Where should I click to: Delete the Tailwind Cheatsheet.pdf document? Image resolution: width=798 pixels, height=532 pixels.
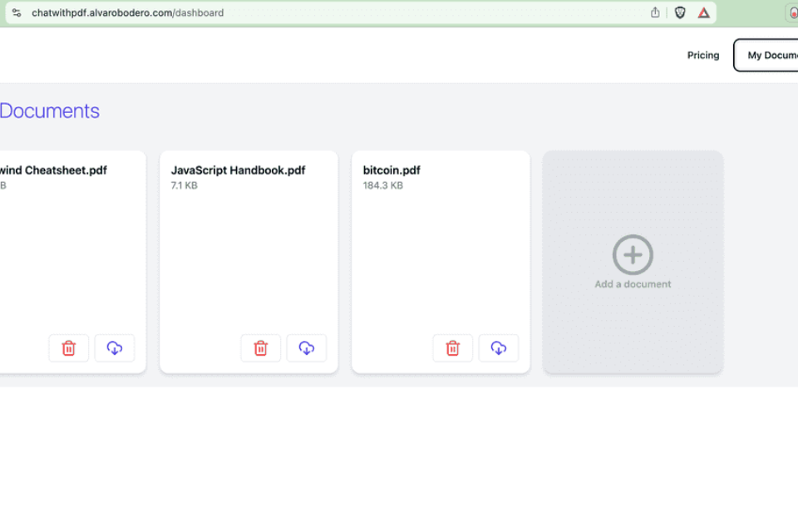pyautogui.click(x=69, y=348)
